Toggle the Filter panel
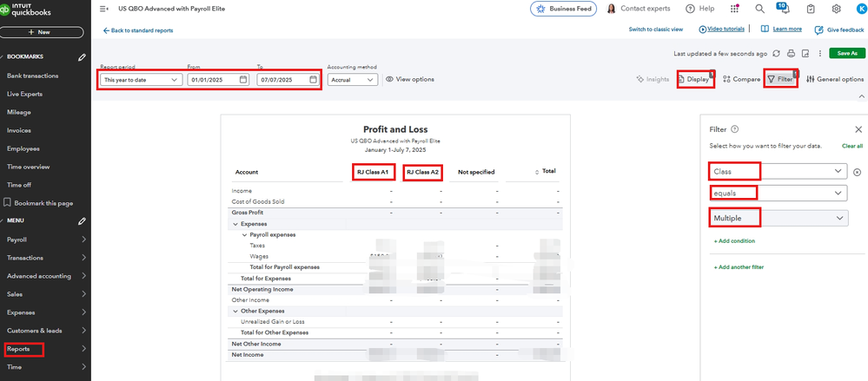 click(x=780, y=79)
